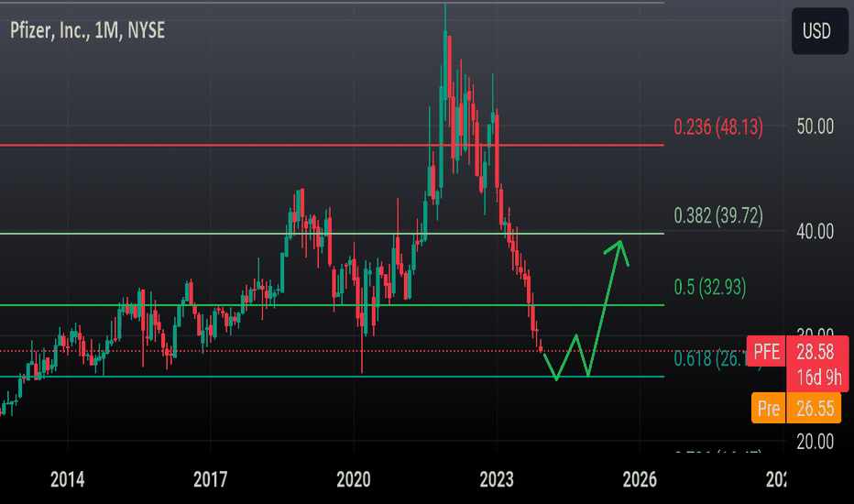Click the 2020 time axis label
Viewport: 854px width, 504px height.
[x=354, y=480]
